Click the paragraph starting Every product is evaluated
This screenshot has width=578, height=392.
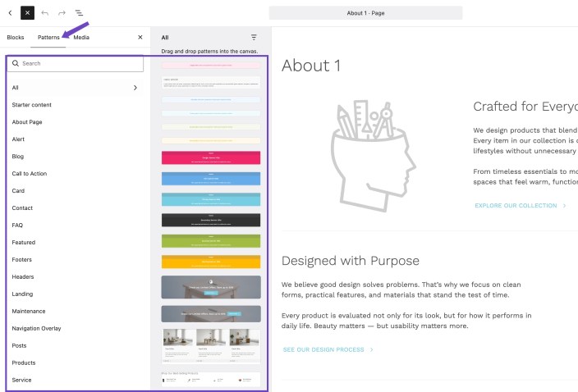tap(406, 321)
